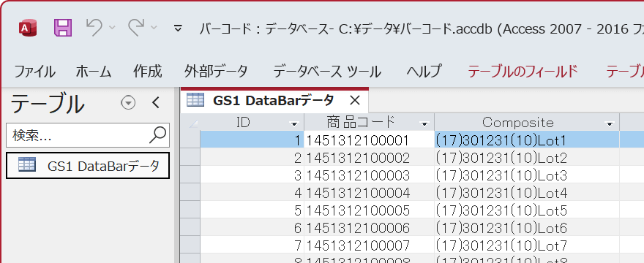Select GS1 DataBarデータ in navigation pane
The image size is (644, 263).
tap(88, 166)
